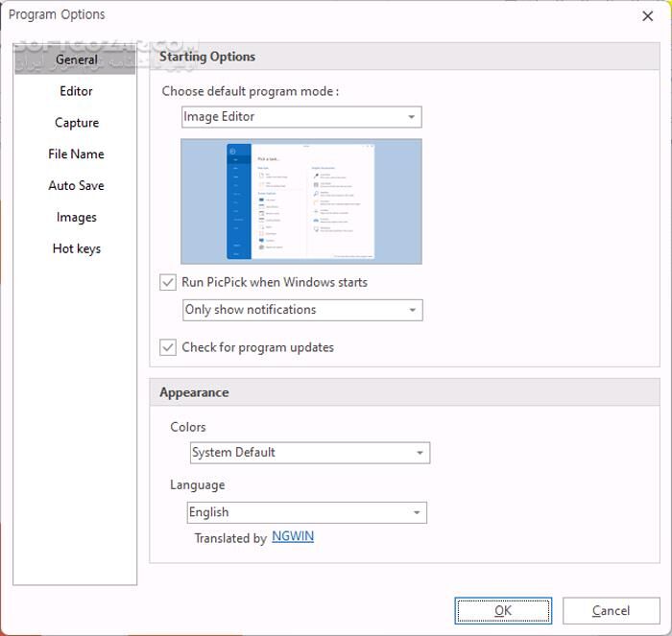Toggle Run PicPick when Windows starts
Viewport: 672px width, 636px height.
(169, 283)
